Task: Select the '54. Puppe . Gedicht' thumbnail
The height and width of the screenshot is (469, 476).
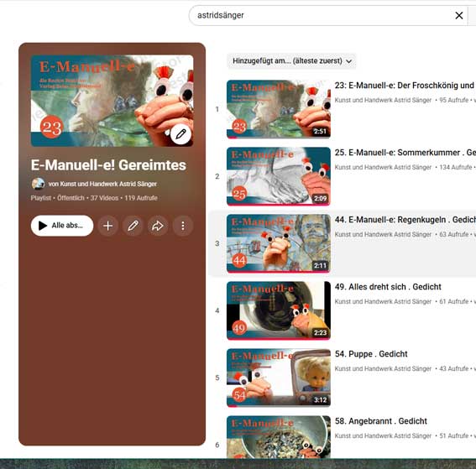Action: [x=279, y=378]
